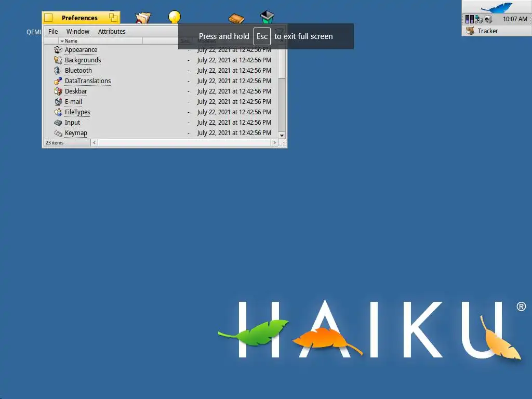This screenshot has width=532, height=399.
Task: Open the Trash desktop icon
Action: tap(267, 17)
